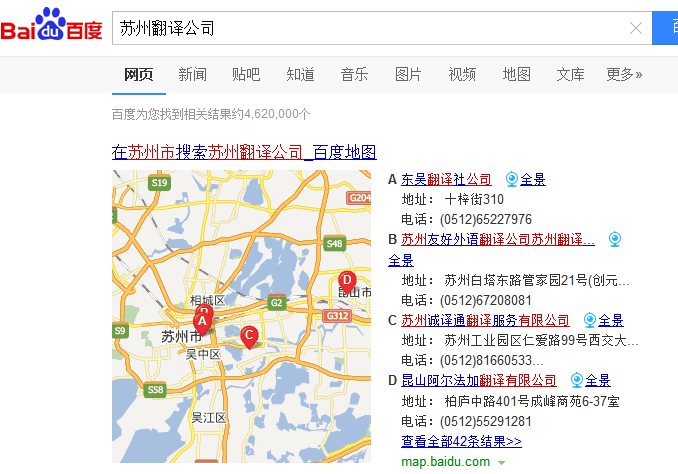Open the 贴吧 tab
Screen dimensions: 678x474
point(246,74)
